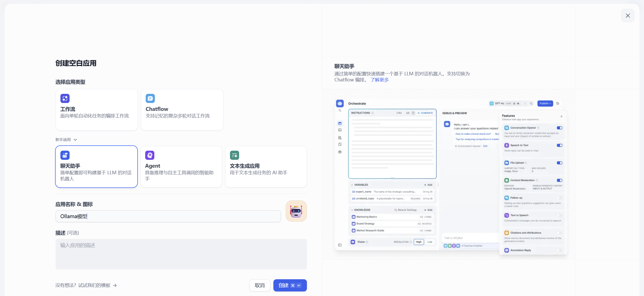
Task: Click 简单配置即可构建基于 LLM description text
Action: pyautogui.click(x=96, y=176)
